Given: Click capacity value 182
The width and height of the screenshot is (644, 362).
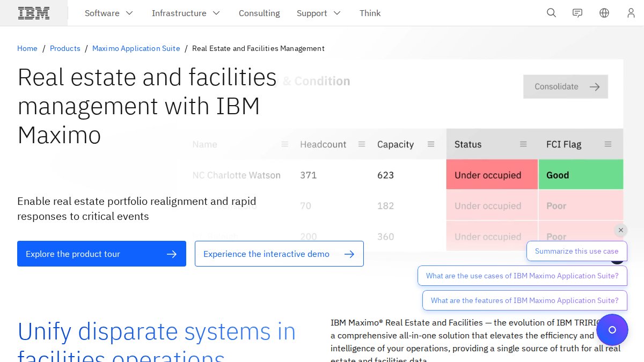Looking at the screenshot, I should tap(385, 205).
